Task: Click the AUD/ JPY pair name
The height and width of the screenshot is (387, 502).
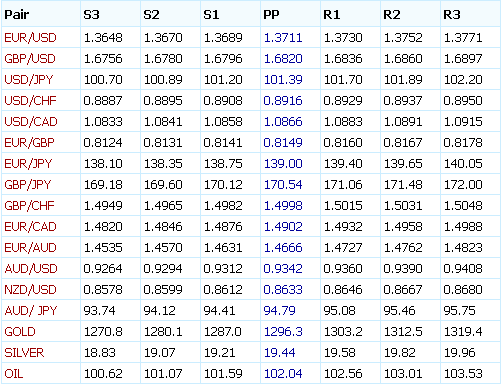Action: tap(31, 311)
